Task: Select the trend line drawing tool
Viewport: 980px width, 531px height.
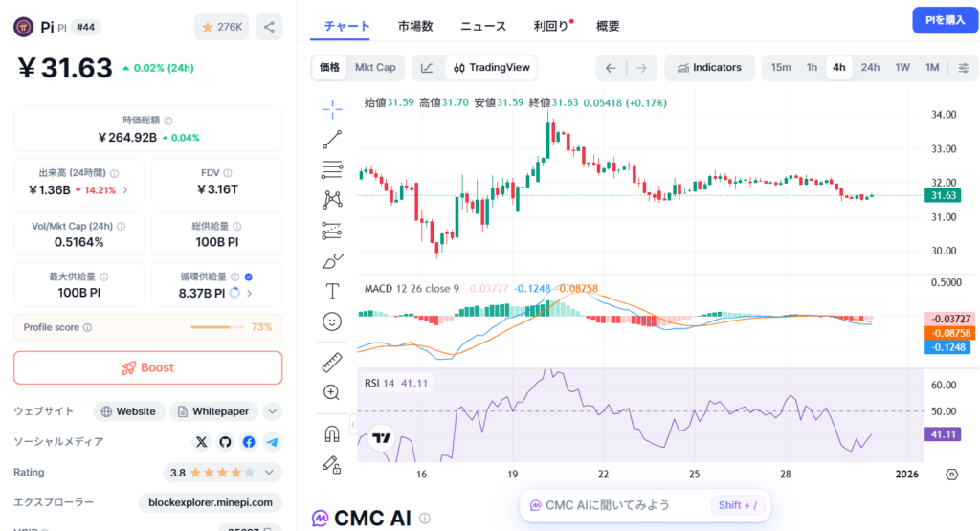Action: [332, 140]
